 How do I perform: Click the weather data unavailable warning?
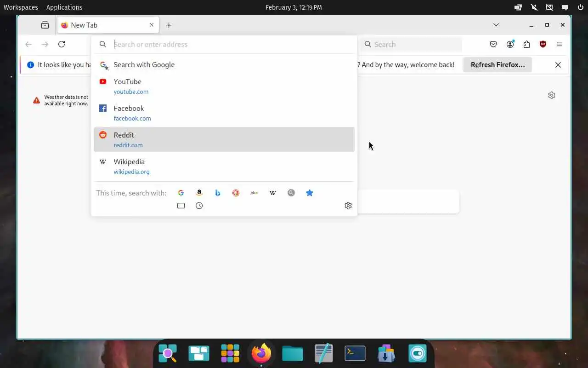[60, 100]
